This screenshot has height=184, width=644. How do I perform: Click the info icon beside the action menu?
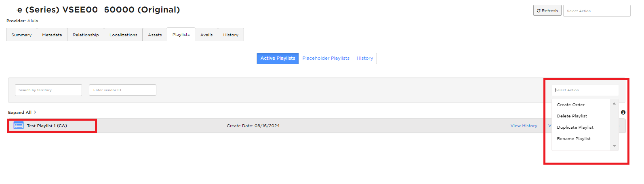pyautogui.click(x=623, y=112)
